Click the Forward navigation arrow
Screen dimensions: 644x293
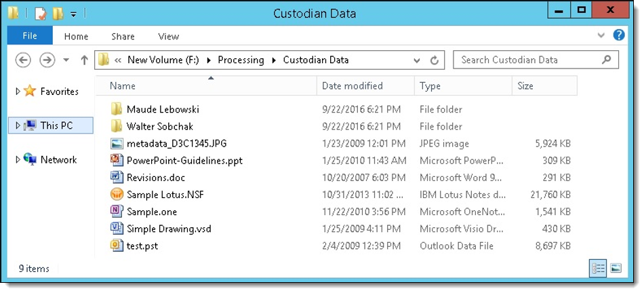click(x=47, y=60)
